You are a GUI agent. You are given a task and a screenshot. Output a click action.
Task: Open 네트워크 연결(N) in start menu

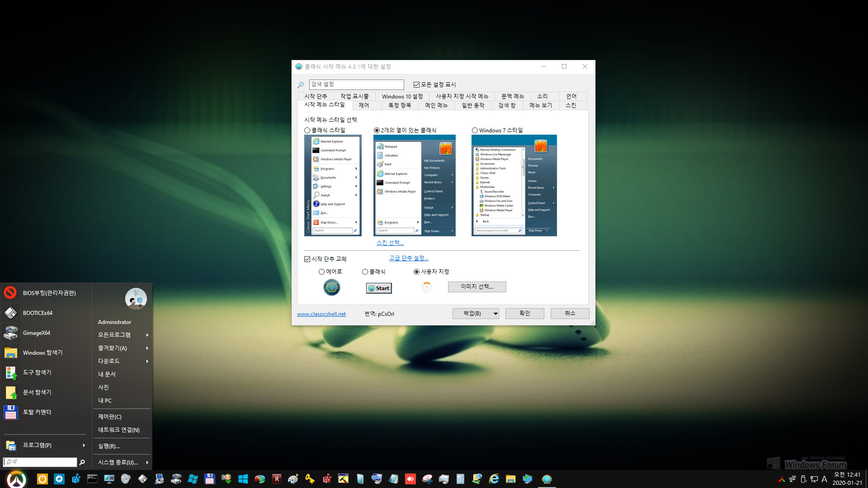(x=122, y=430)
